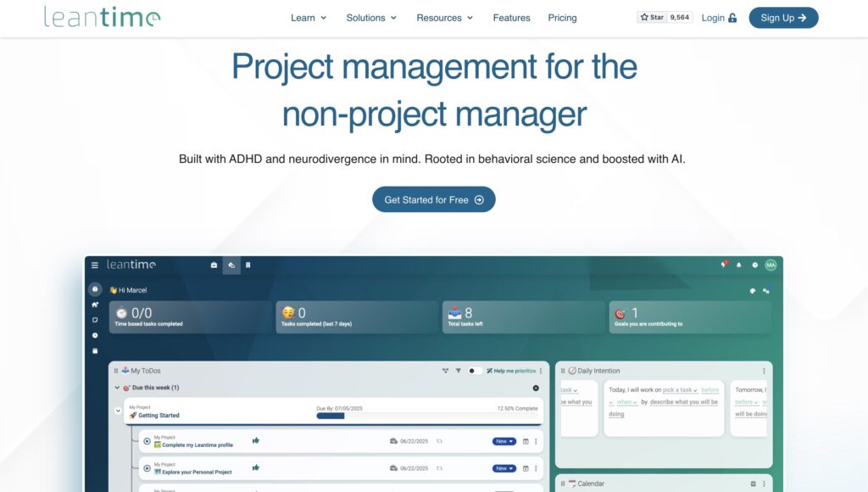Click the briefcase projects icon in app header
Screen dimensions: 868x492
click(214, 265)
